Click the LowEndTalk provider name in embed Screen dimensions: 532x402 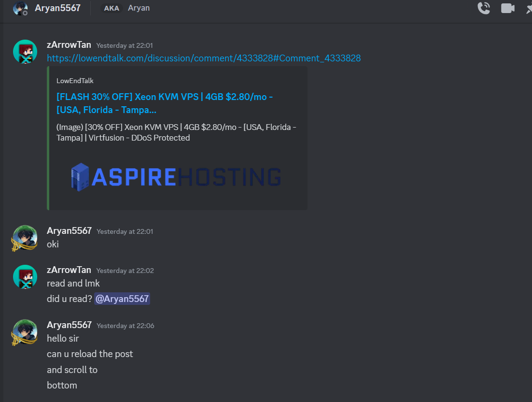75,81
